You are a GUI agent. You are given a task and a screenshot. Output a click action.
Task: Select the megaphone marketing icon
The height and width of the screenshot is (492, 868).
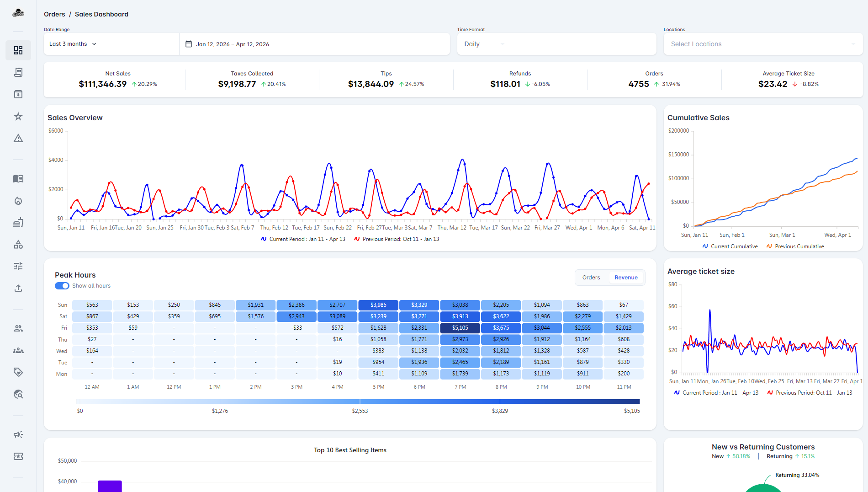(x=18, y=434)
